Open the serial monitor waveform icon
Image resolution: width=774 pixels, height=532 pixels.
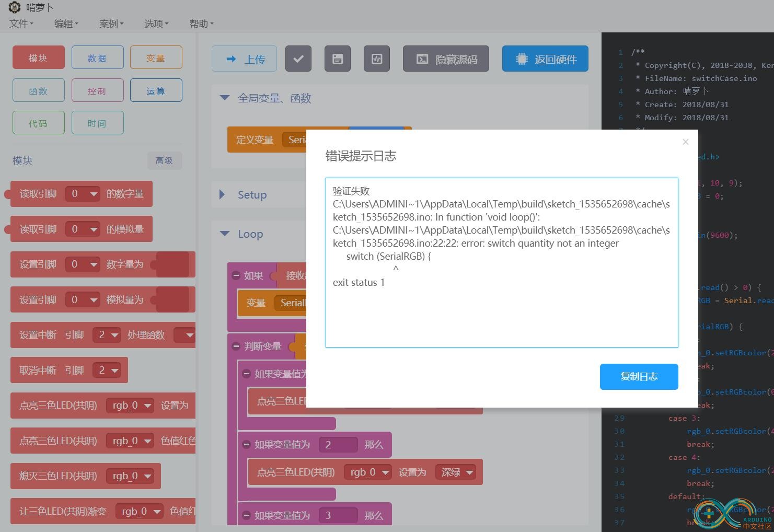pyautogui.click(x=377, y=59)
